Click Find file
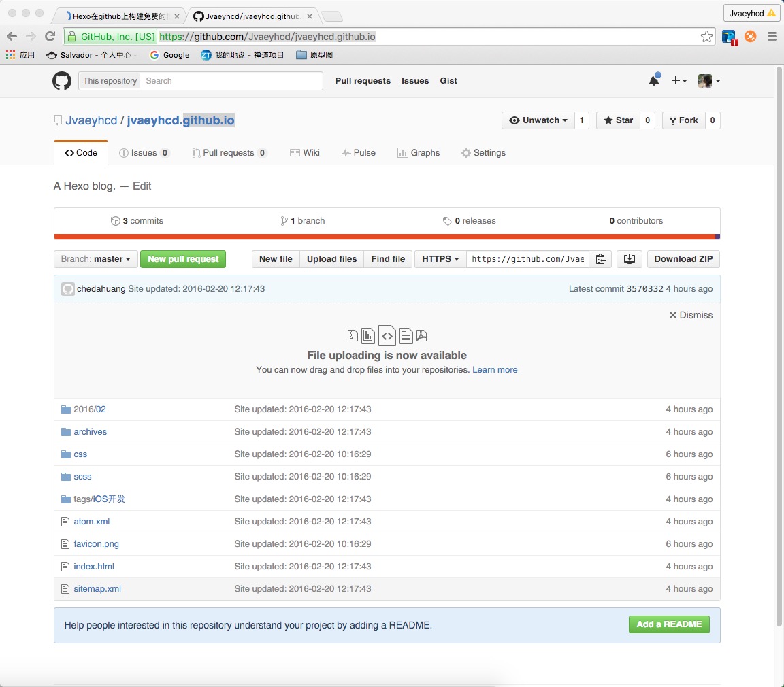The width and height of the screenshot is (784, 687). [388, 258]
